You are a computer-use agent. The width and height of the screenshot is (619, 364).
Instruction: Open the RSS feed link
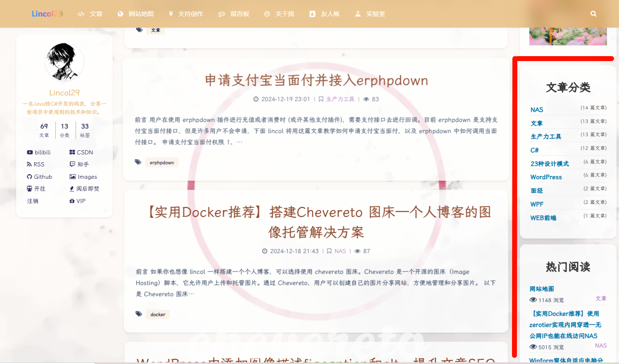(36, 164)
